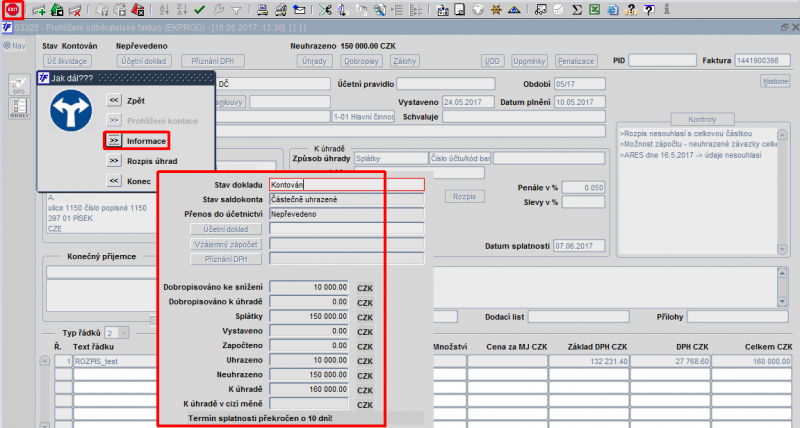Click the Datum splatnosti field

(579, 246)
